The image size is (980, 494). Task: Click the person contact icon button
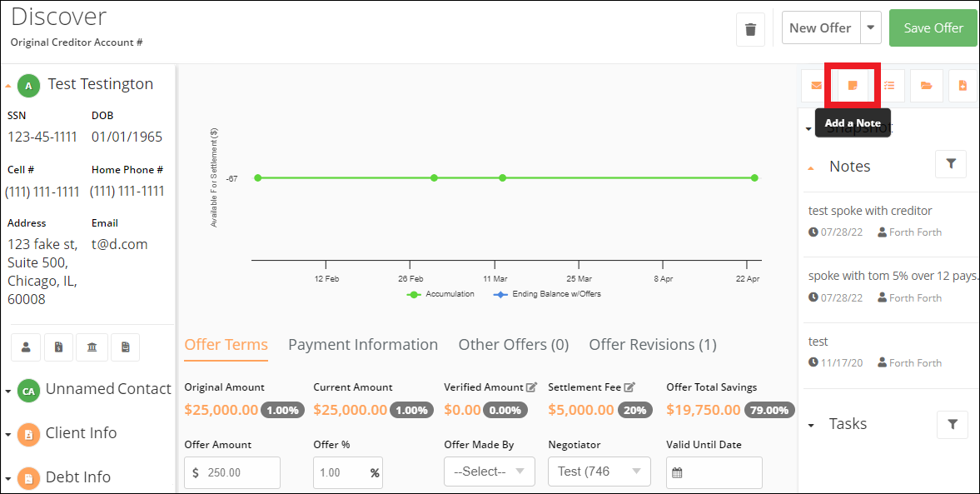(x=27, y=347)
